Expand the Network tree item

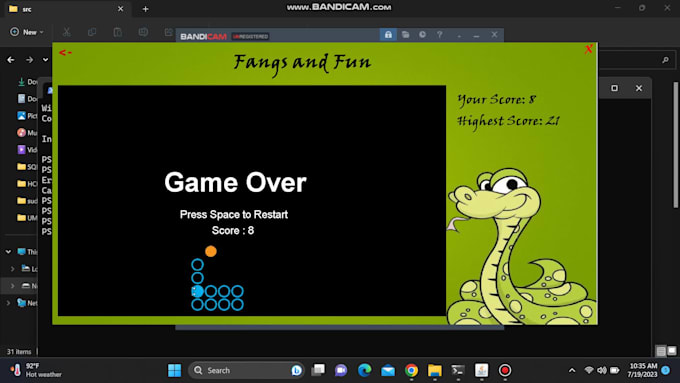(8, 303)
